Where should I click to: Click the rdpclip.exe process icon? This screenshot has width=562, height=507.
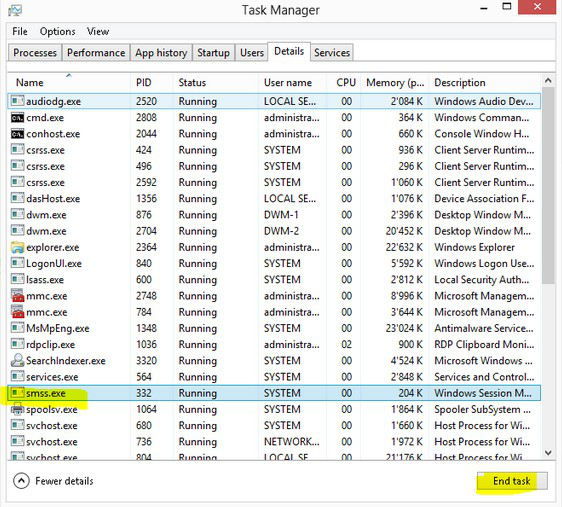click(x=17, y=344)
